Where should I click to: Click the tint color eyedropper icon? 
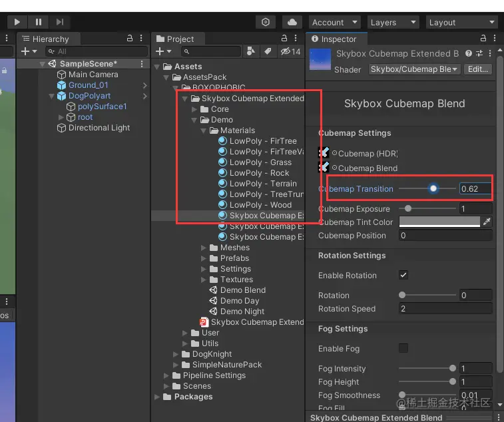pyautogui.click(x=487, y=222)
